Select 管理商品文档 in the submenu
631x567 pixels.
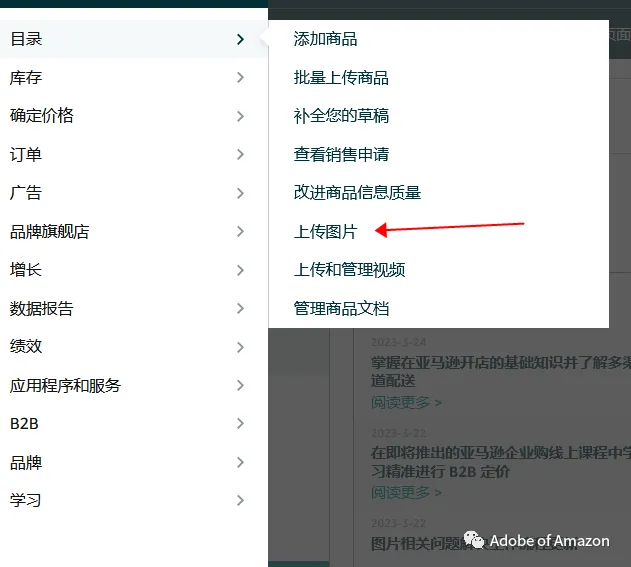(341, 309)
